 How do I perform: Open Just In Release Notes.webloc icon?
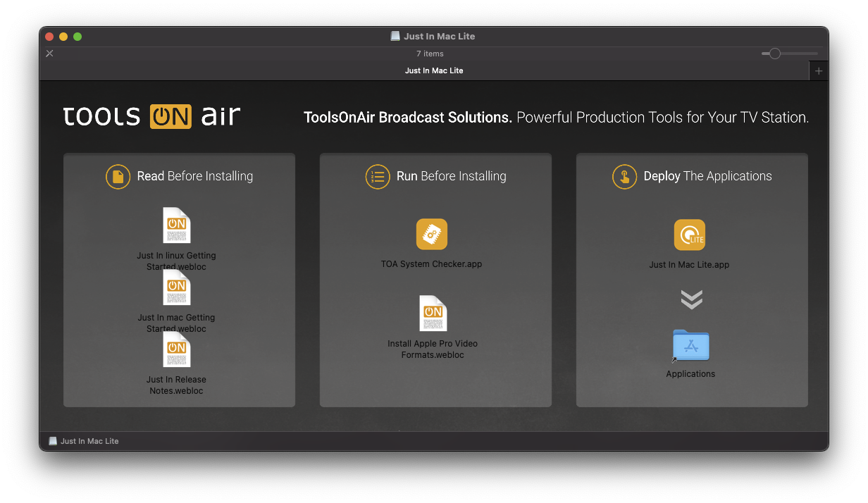(176, 349)
